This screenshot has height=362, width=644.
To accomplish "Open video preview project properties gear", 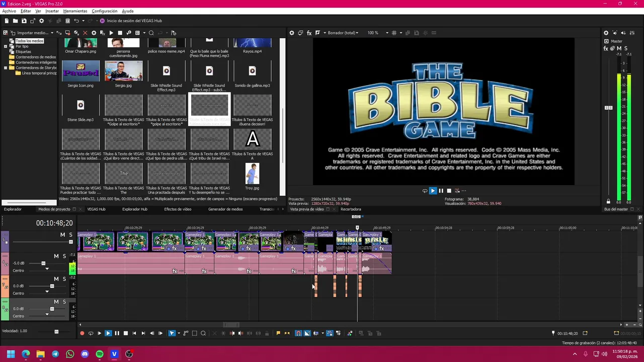I will point(291,33).
